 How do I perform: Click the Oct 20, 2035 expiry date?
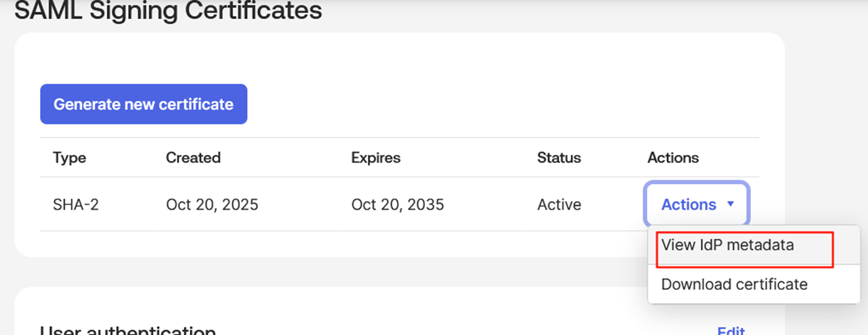click(398, 205)
